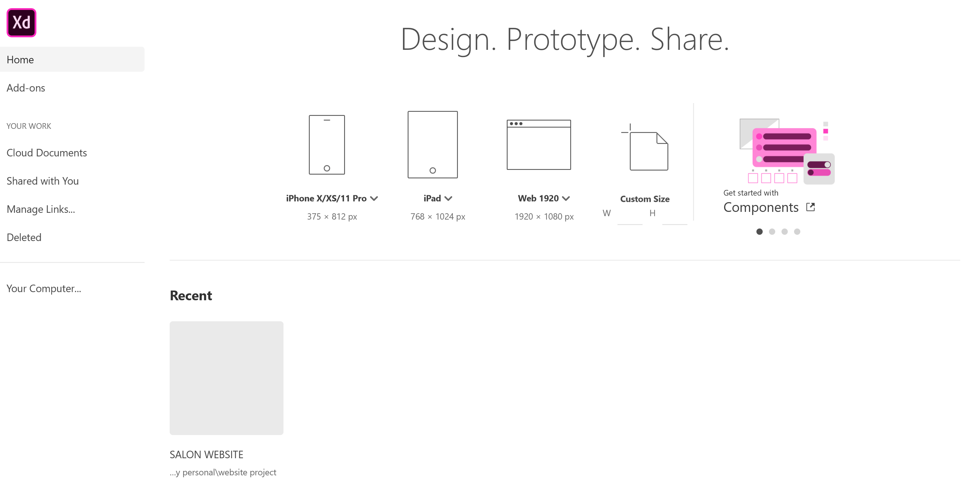Click the Adobe XD application icon
The height and width of the screenshot is (488, 980).
click(22, 22)
